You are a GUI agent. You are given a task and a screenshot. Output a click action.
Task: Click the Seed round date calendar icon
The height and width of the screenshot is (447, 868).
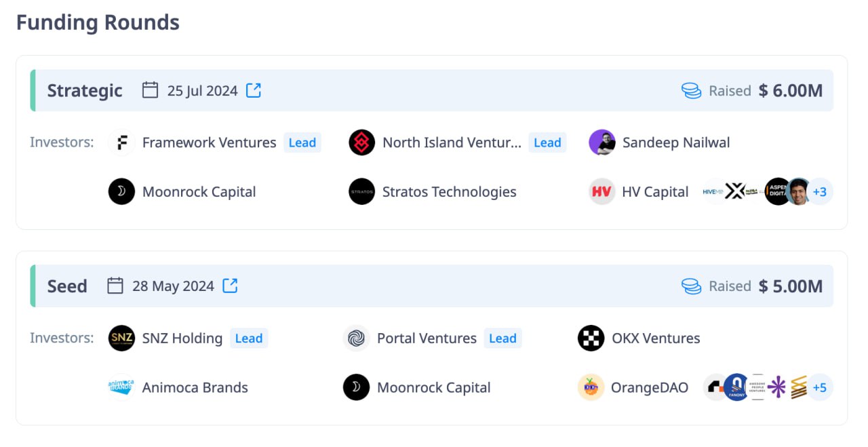pos(115,286)
